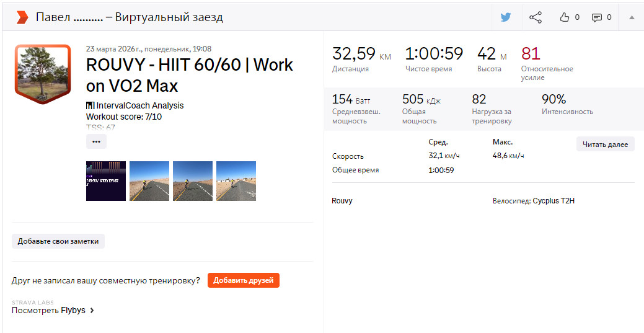Image resolution: width=644 pixels, height=333 pixels.
Task: Click the orange 'Добавить друзей' button
Action: coord(244,280)
